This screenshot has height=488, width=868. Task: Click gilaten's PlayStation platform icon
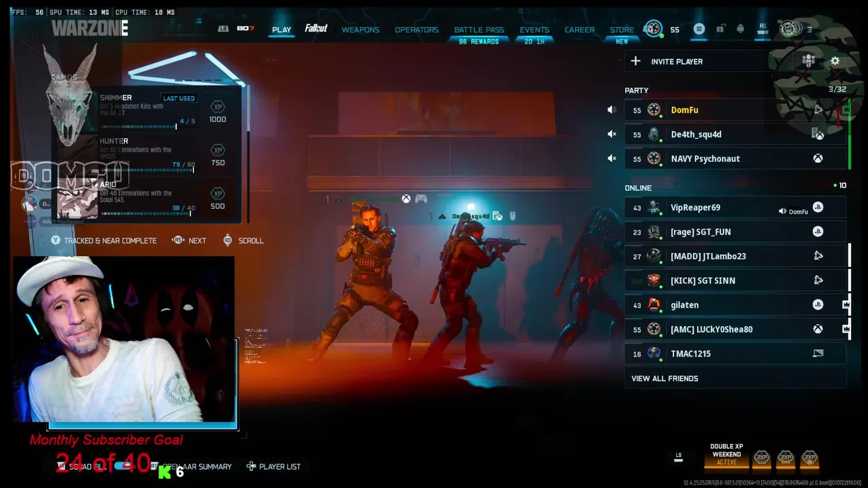click(818, 305)
